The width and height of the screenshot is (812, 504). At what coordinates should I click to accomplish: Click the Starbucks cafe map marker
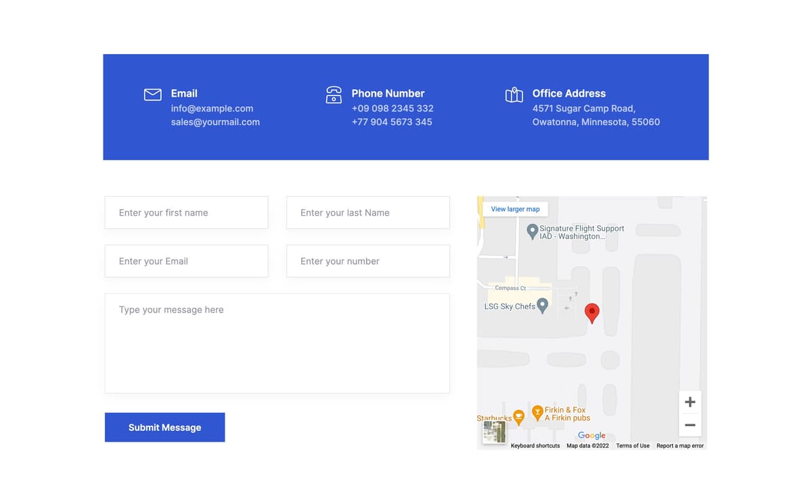[518, 417]
